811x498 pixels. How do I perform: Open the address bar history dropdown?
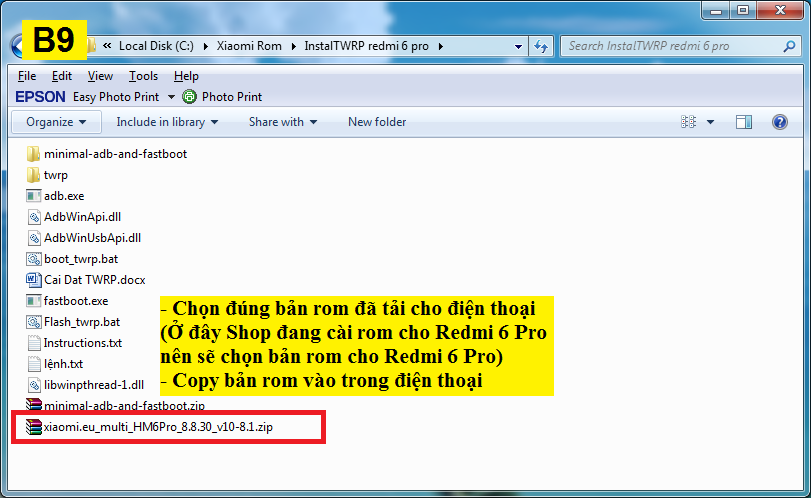click(x=518, y=47)
